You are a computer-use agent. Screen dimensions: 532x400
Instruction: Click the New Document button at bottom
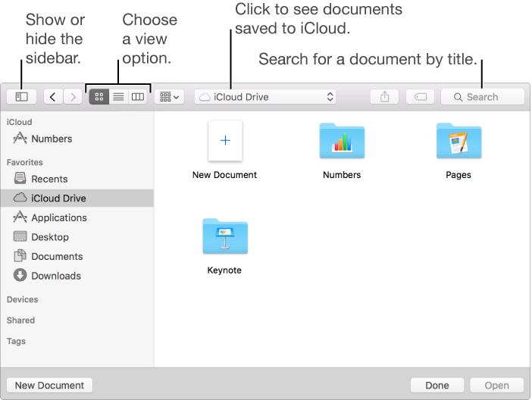(49, 386)
